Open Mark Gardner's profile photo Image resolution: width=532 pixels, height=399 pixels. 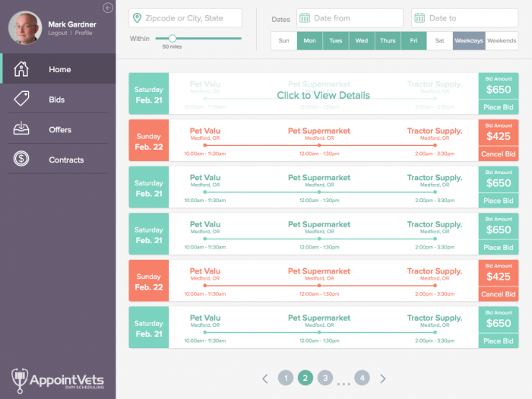(25, 28)
